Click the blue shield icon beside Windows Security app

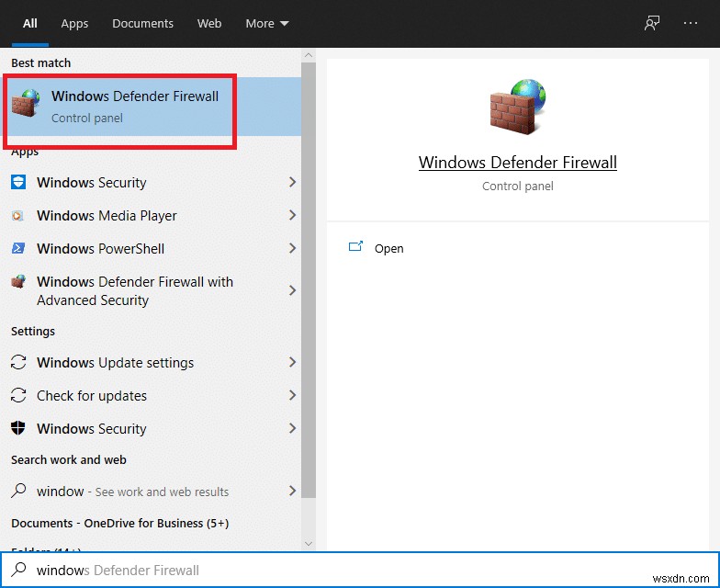18,182
